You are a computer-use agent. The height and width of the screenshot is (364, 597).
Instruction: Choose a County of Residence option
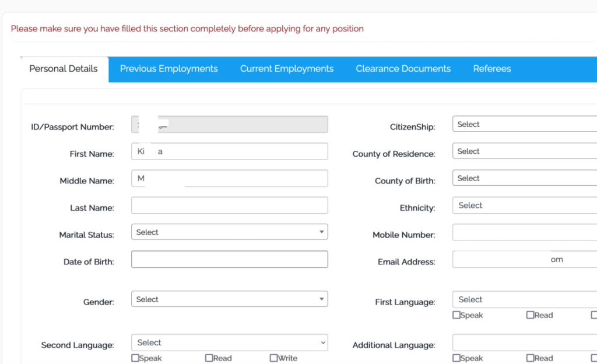[x=524, y=151]
